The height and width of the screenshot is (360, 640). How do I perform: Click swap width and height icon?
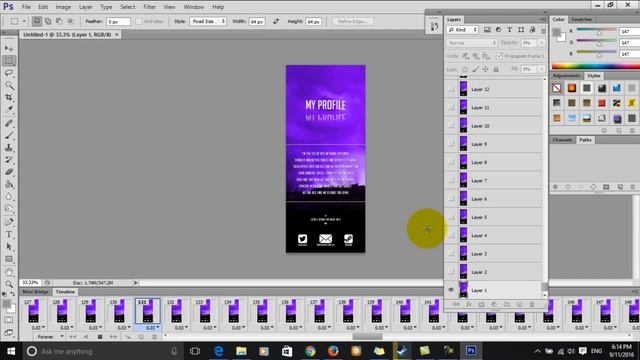click(276, 21)
